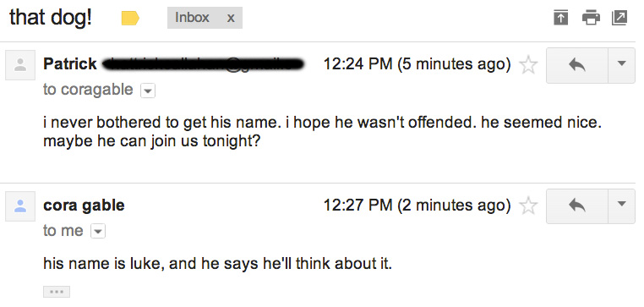Click the expand all arrow icon
Screen dimensions: 644x307
560,18
